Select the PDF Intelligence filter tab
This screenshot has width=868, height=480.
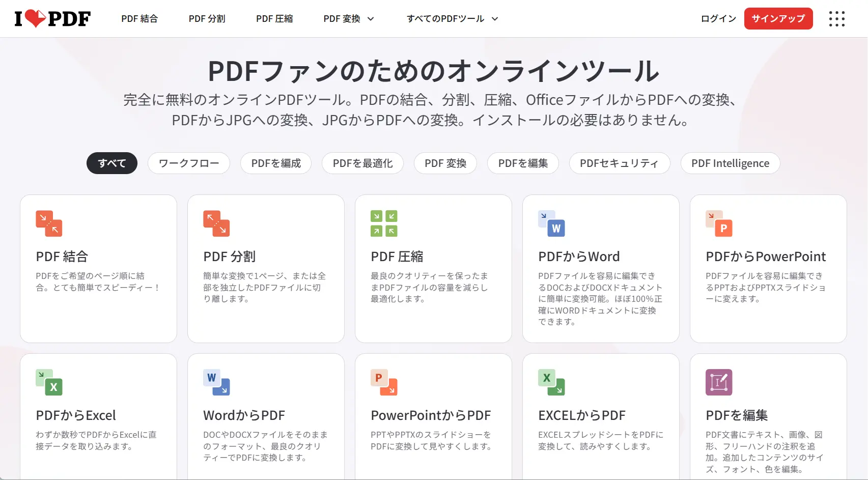click(730, 163)
